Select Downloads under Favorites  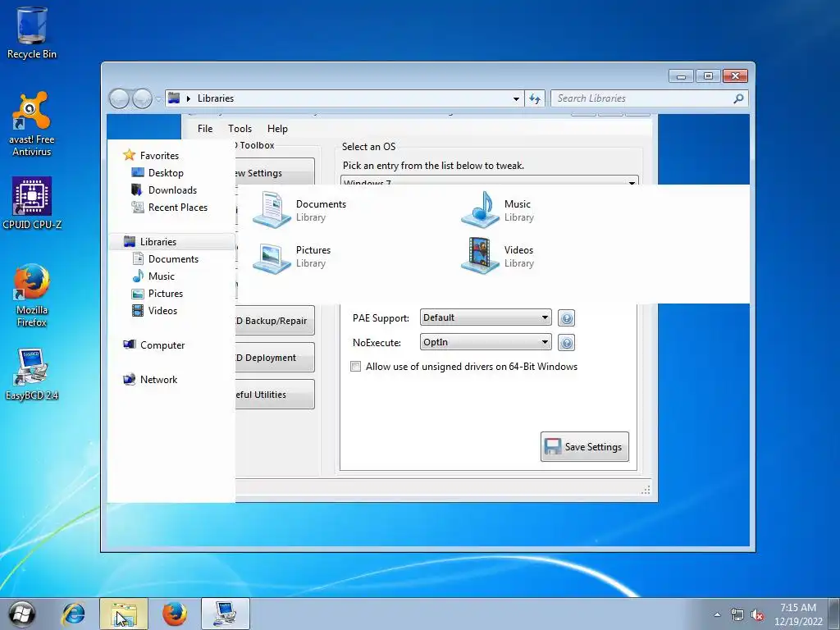[172, 190]
